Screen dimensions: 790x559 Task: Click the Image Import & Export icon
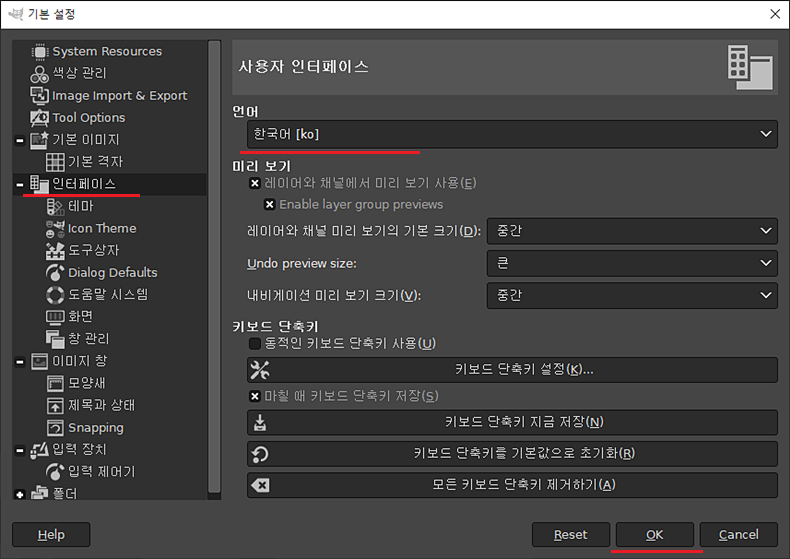[39, 95]
